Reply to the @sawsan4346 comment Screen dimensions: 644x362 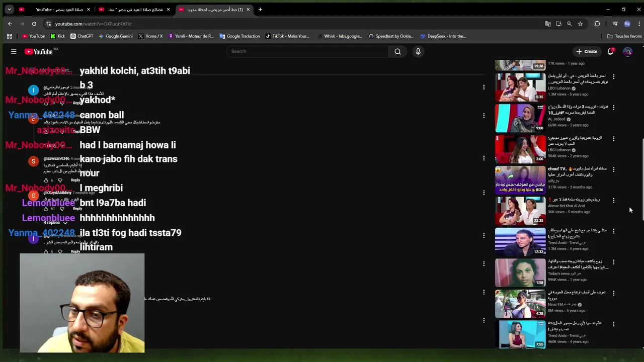point(75,180)
